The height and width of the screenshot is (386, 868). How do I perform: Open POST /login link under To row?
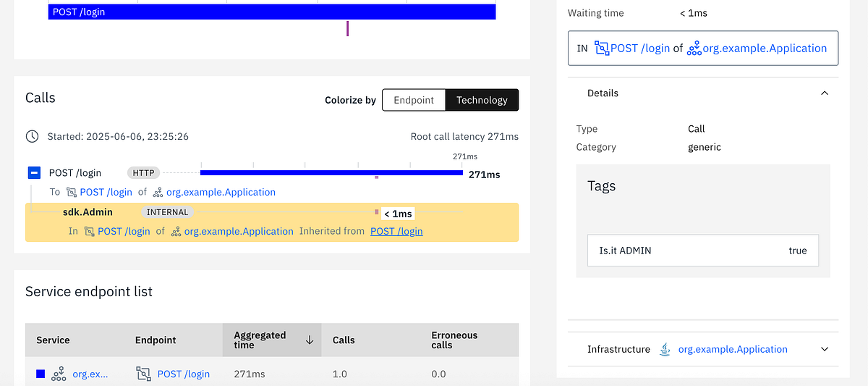click(x=106, y=192)
